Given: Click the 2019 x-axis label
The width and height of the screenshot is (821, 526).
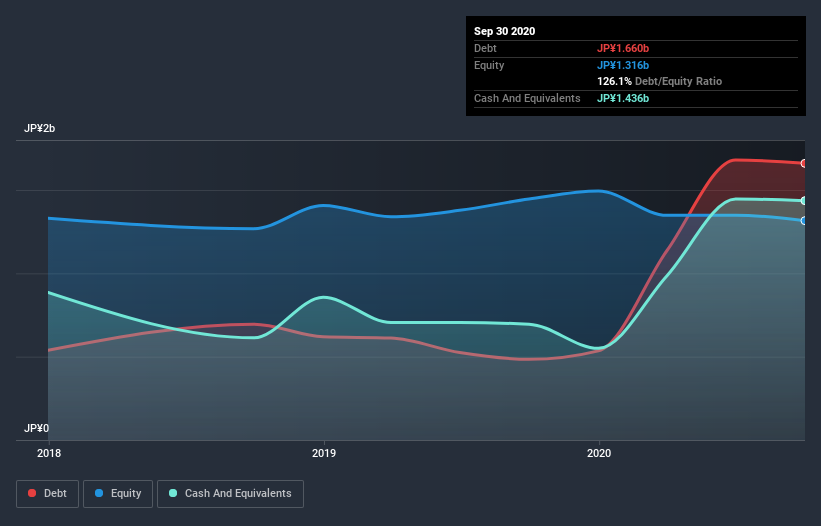Looking at the screenshot, I should point(324,453).
